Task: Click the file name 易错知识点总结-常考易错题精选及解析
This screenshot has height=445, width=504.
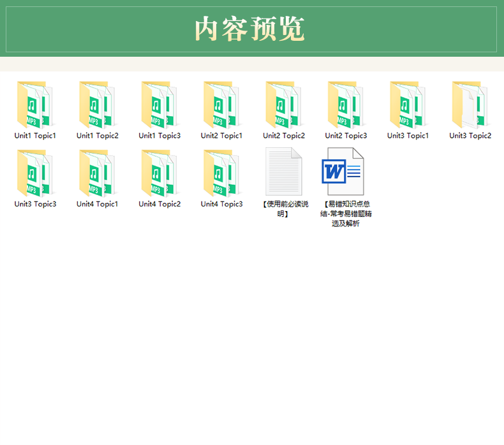Action: [x=346, y=214]
